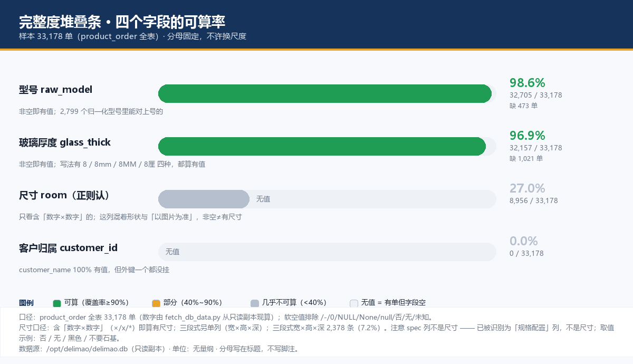The width and height of the screenshot is (633, 364).
Task: Click the 0.0% percentage value
Action: tap(524, 241)
